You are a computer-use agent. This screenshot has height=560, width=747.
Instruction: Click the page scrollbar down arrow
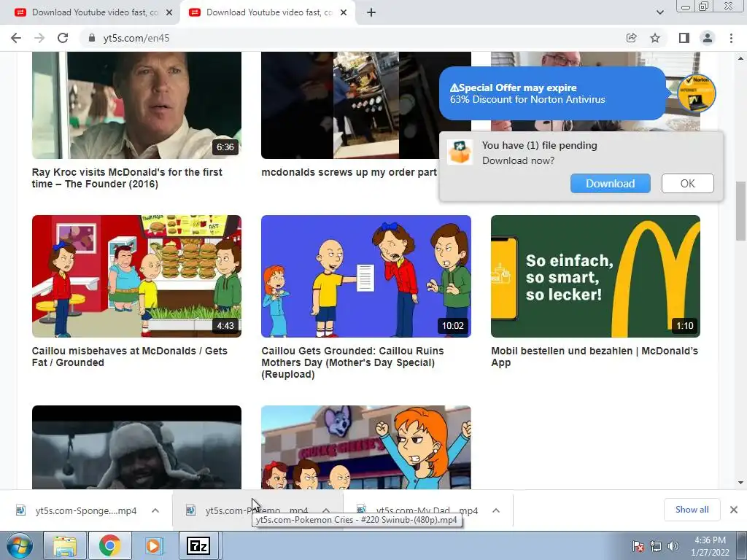[x=741, y=483]
